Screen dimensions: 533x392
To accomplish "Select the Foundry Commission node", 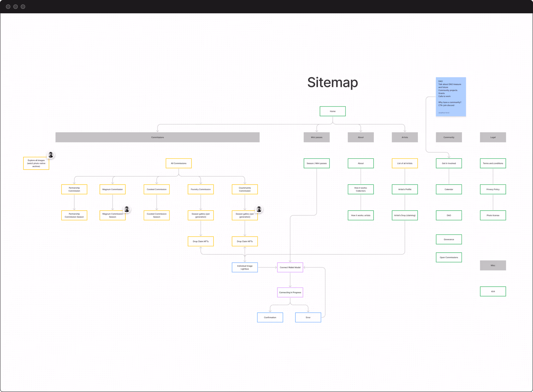I will point(200,189).
